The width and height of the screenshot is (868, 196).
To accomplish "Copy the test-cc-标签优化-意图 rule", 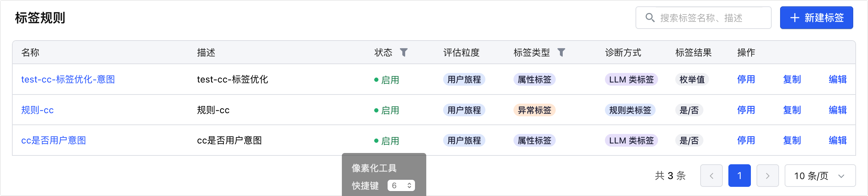I will [792, 79].
